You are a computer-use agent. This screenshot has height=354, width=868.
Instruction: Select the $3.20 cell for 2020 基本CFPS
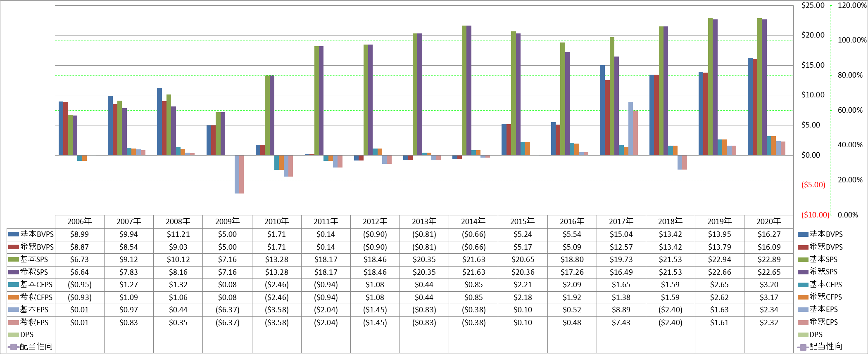(769, 285)
